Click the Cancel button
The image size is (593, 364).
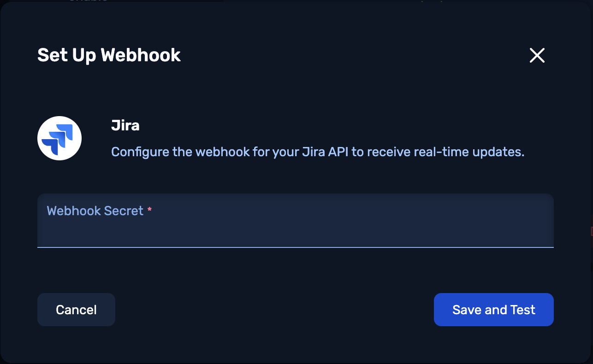(x=76, y=310)
